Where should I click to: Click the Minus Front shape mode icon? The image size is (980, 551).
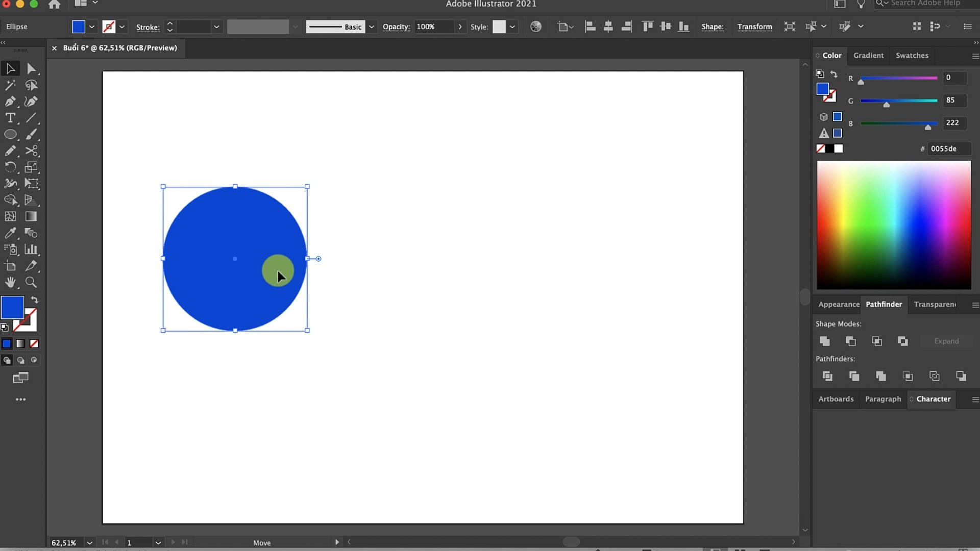point(851,341)
